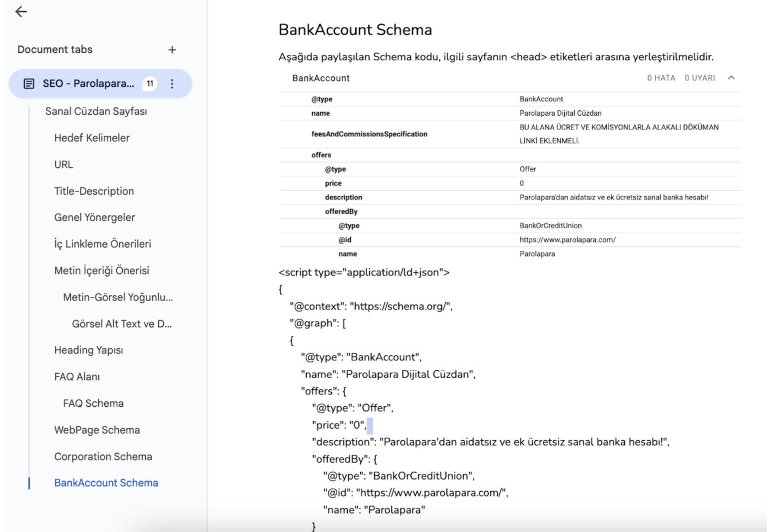This screenshot has height=532, width=767.
Task: Click the 0 HATA error count
Action: (x=661, y=78)
